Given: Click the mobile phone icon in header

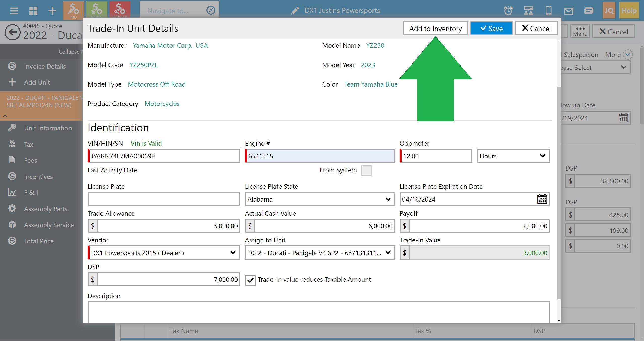Looking at the screenshot, I should point(548,11).
